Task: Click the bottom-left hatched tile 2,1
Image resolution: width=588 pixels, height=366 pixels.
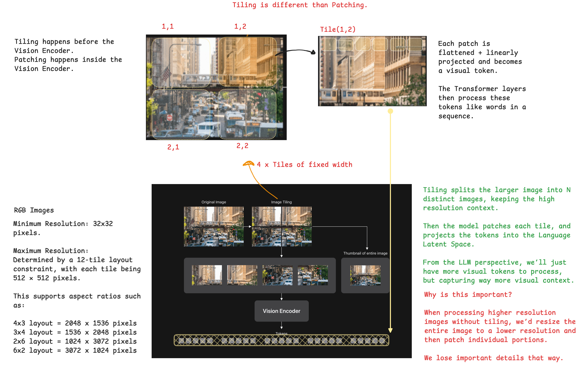Action: click(181, 114)
